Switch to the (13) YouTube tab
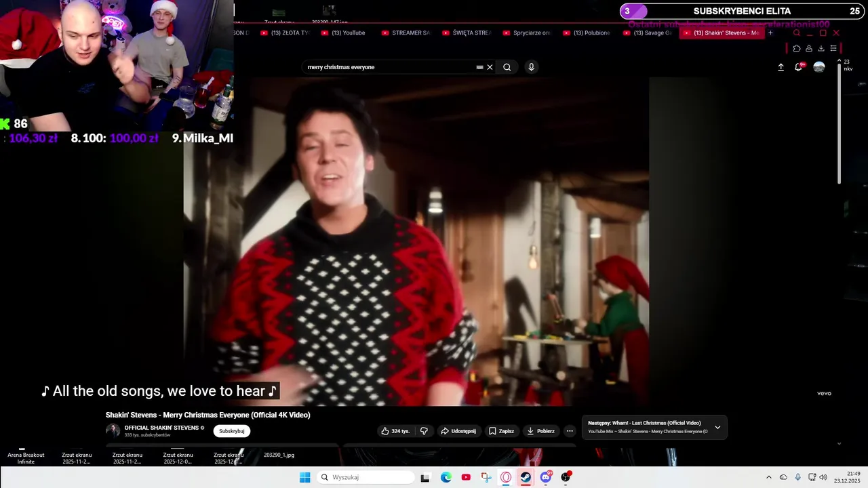Image resolution: width=868 pixels, height=488 pixels. tap(344, 33)
